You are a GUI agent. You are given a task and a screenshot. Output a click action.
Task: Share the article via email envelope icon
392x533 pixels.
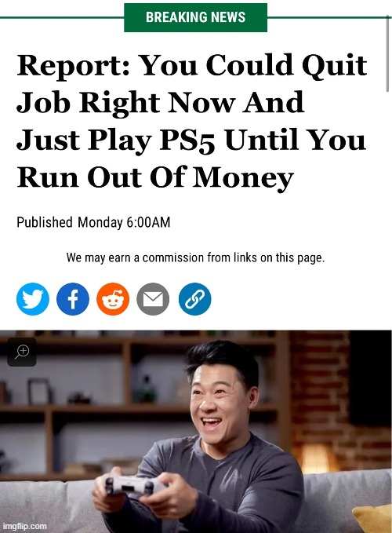click(x=153, y=299)
